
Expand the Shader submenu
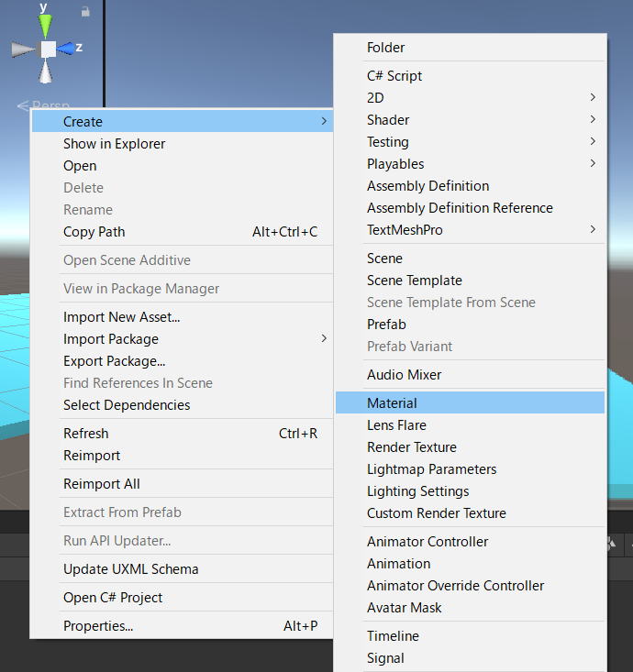coord(470,119)
